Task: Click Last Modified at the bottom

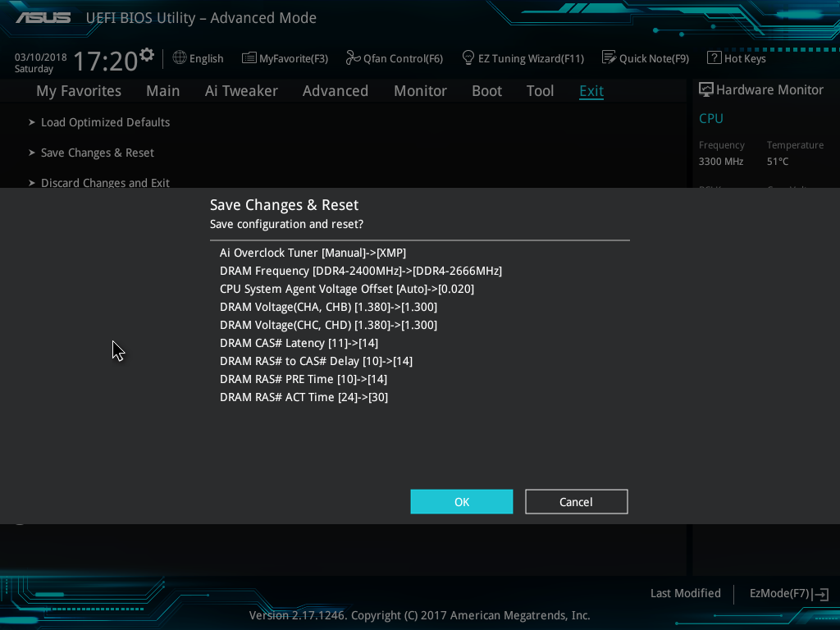Action: click(x=686, y=593)
